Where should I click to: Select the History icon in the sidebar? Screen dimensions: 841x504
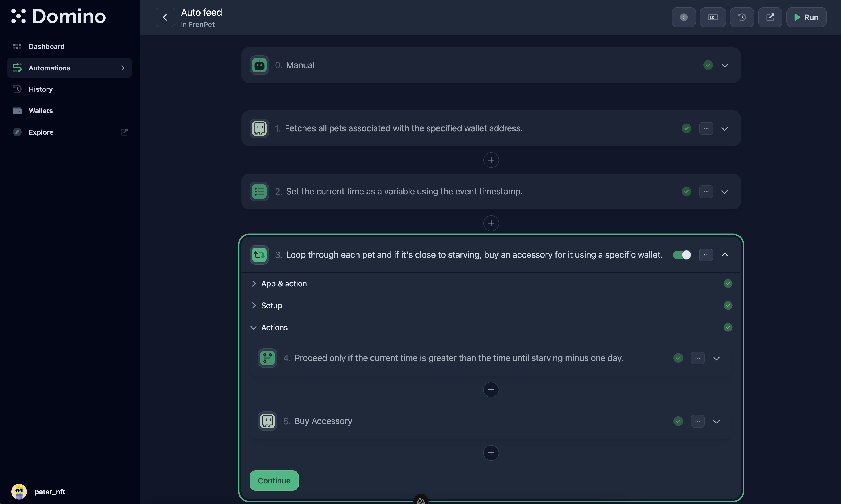tap(17, 89)
